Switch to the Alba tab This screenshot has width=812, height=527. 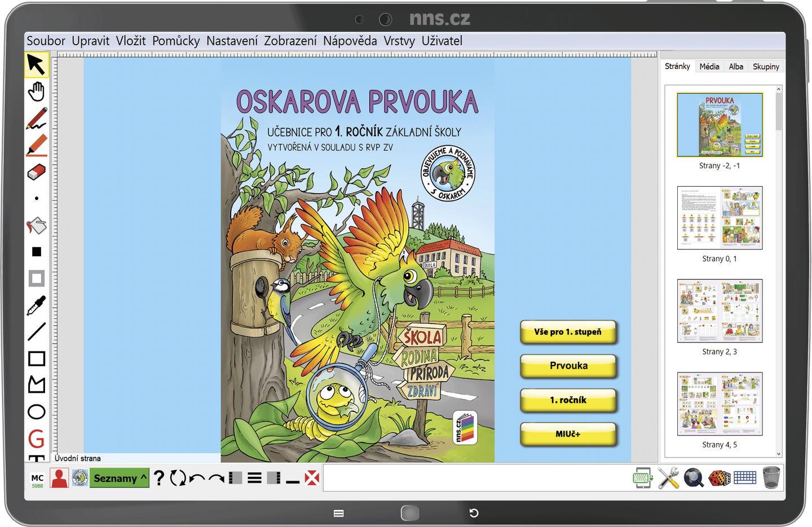736,66
